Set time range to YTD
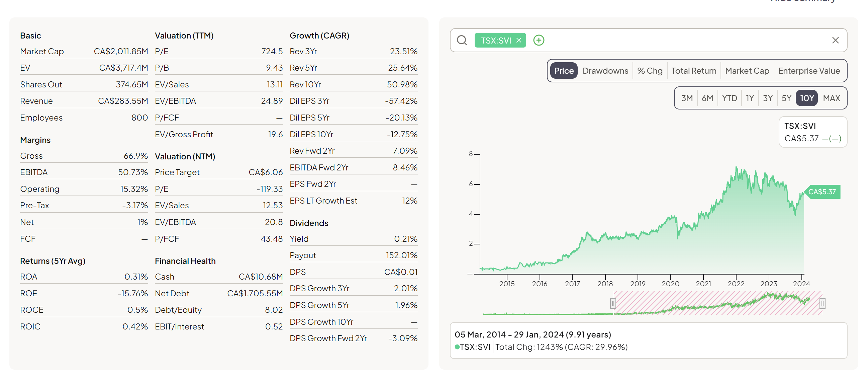Screen dimensions: 868x375 729,98
